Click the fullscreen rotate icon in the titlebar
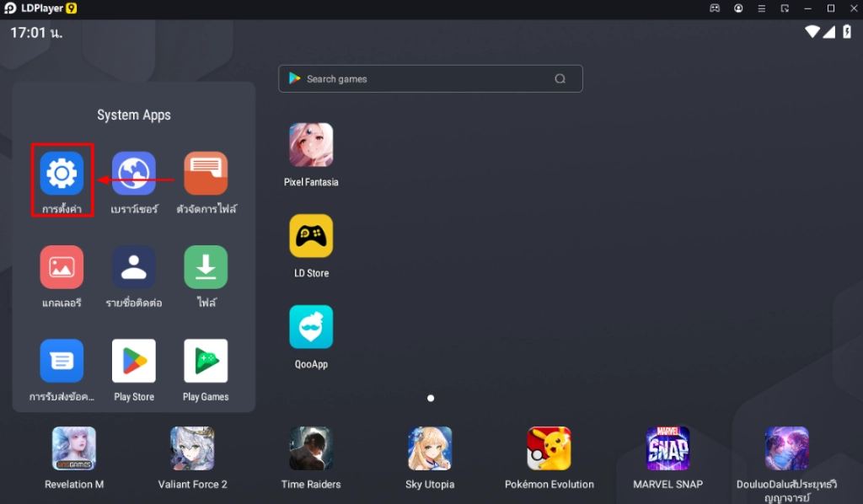This screenshot has width=863, height=504. tap(785, 8)
